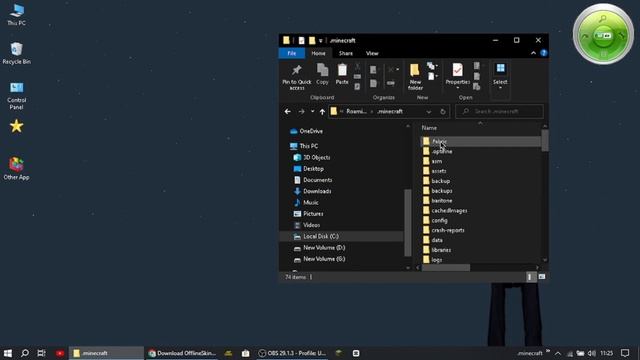Open Customize Quick Access Toolbar dropdown
The width and height of the screenshot is (640, 360).
321,40
